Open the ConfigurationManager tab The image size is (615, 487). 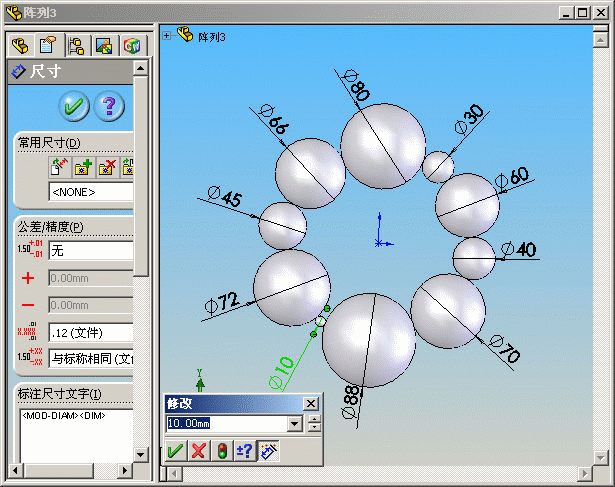tap(76, 46)
